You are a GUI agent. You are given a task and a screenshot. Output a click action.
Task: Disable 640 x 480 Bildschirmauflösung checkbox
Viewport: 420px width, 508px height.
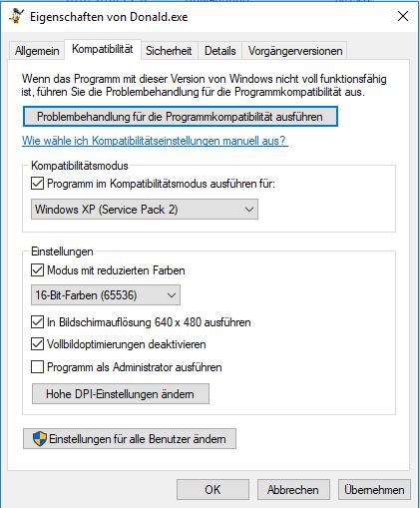(x=37, y=322)
